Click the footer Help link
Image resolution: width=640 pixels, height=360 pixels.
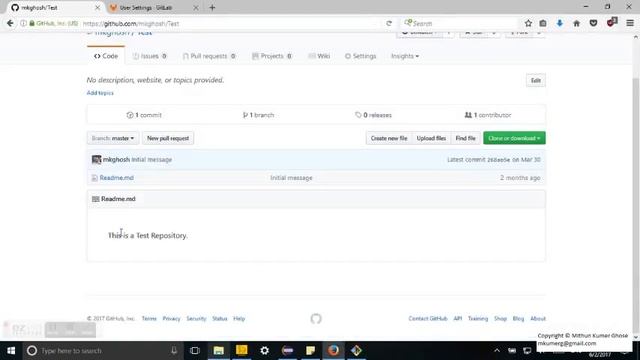239,318
